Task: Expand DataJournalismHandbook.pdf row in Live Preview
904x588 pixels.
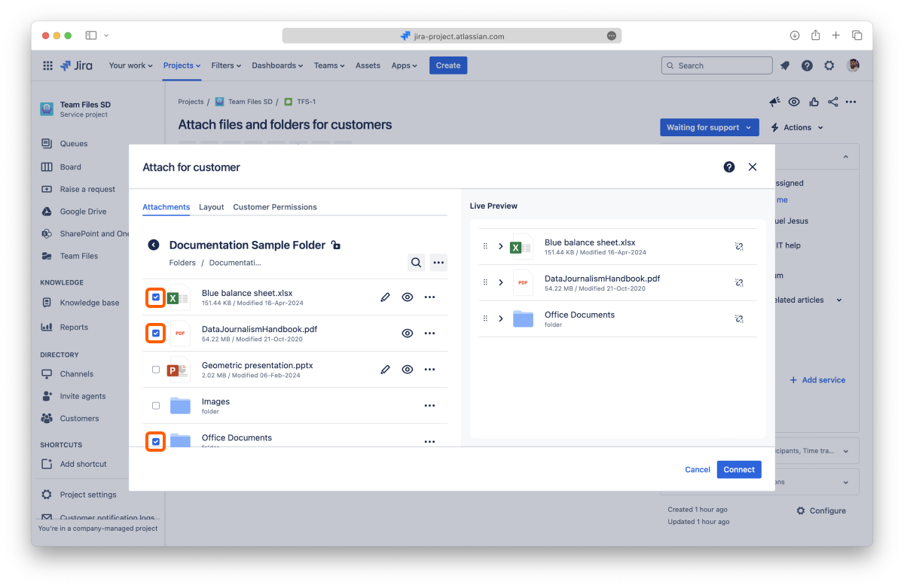Action: (x=501, y=282)
